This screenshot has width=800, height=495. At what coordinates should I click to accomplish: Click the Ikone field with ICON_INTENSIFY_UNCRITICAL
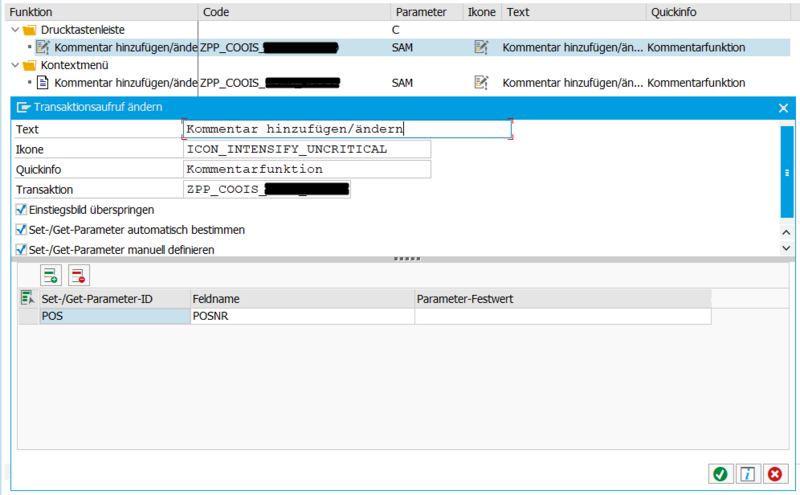click(x=307, y=149)
